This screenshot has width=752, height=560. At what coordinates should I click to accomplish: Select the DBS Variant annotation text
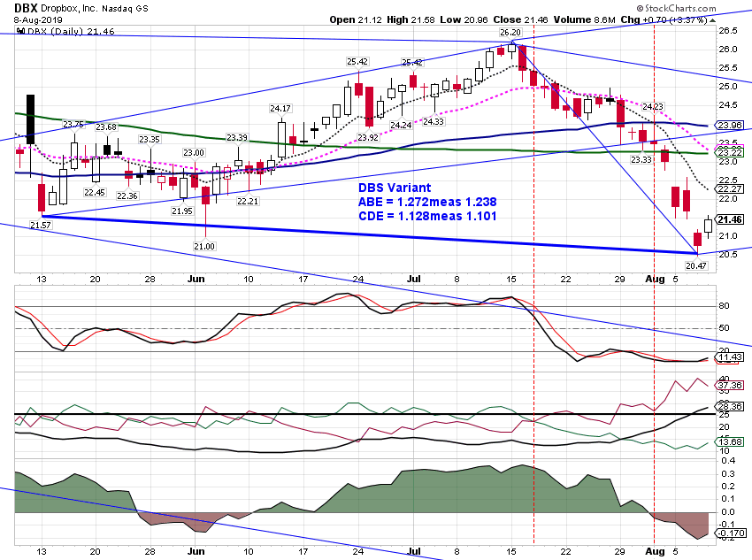coord(395,188)
